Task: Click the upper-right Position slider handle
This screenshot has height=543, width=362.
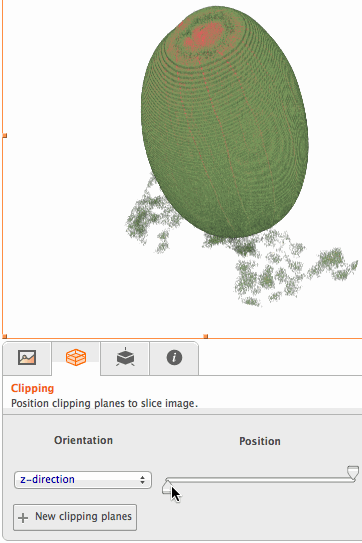Action: [353, 472]
